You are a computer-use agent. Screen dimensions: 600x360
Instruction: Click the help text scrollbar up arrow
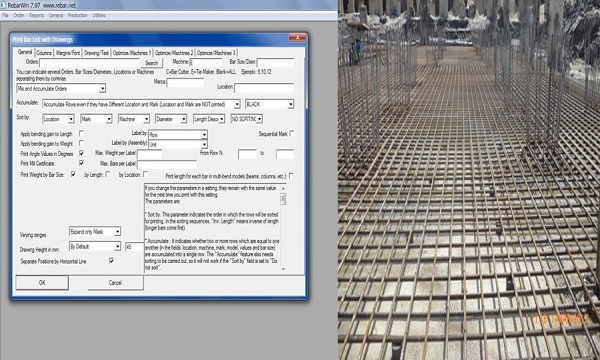pos(283,189)
